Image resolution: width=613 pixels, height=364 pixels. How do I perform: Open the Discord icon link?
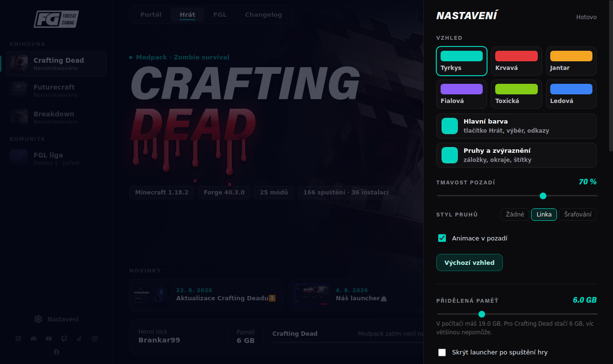[34, 339]
